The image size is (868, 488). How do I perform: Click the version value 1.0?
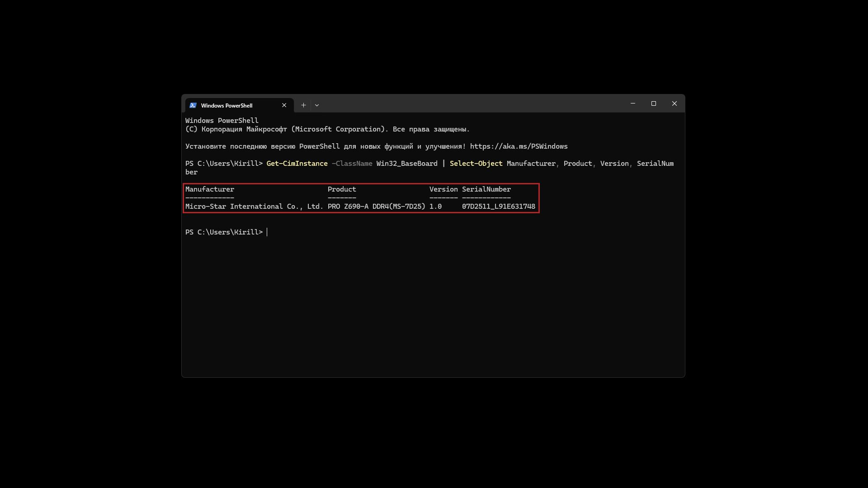435,206
